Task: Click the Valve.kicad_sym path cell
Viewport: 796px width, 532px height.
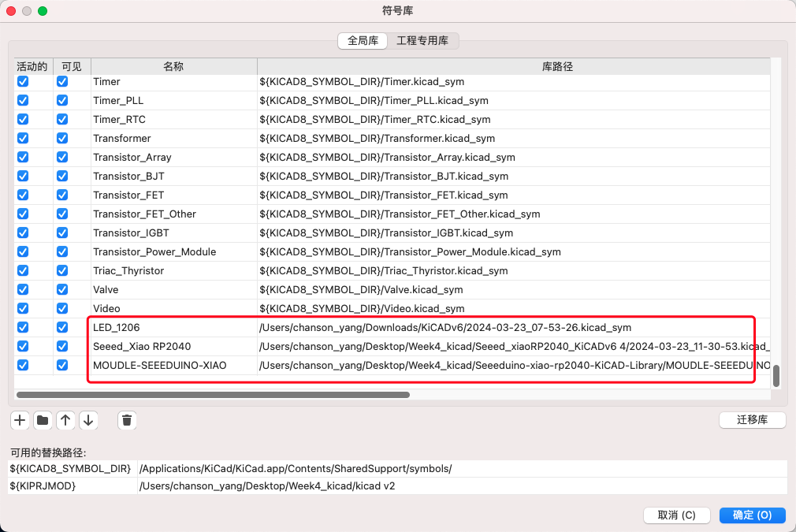Action: (514, 289)
